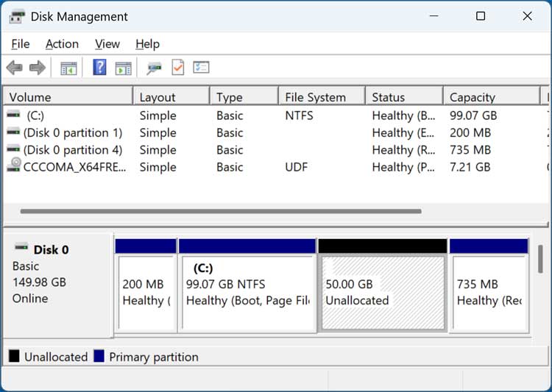The width and height of the screenshot is (552, 392).
Task: Click the Healthy (R... status cell
Action: pyautogui.click(x=403, y=150)
